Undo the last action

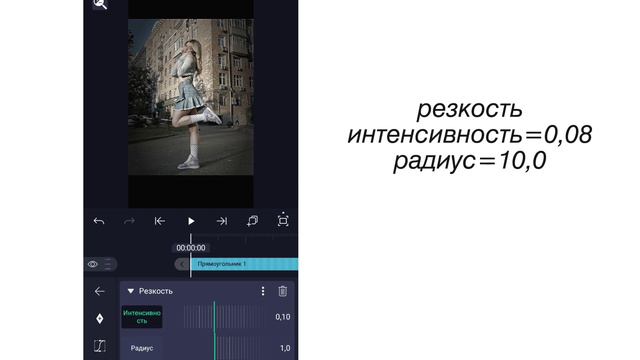(x=99, y=221)
